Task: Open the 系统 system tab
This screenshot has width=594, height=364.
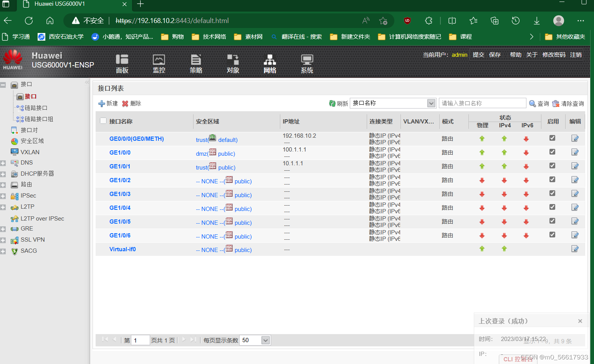Action: click(307, 64)
